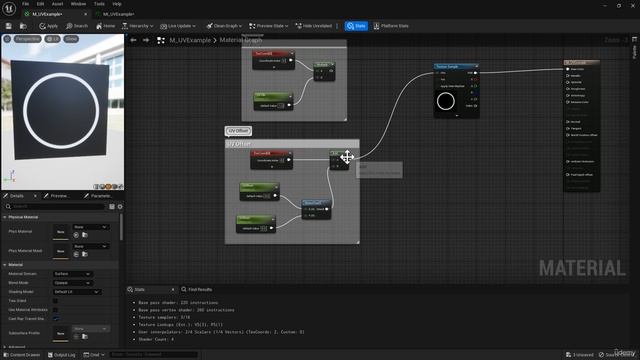Open the Preview Scene settings tab
Viewport: 640px width, 360px height.
coord(59,196)
